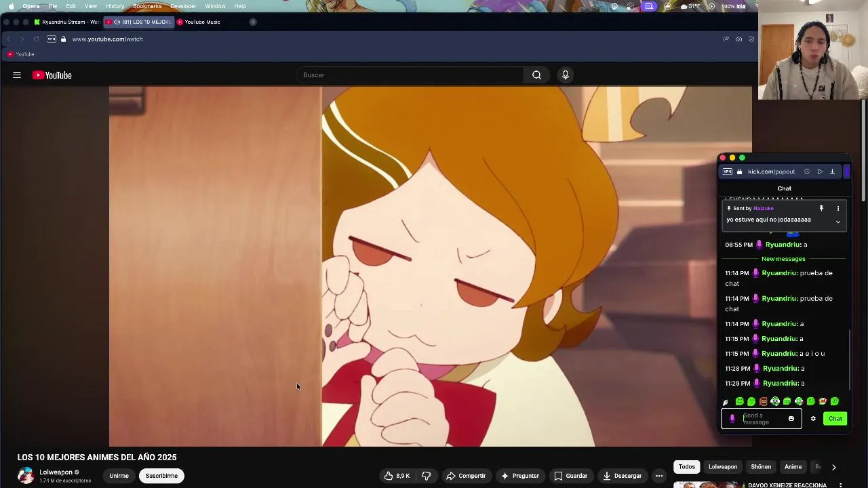This screenshot has height=488, width=868.
Task: Open Ryuandriu username at 11:29 PM
Action: pos(781,384)
